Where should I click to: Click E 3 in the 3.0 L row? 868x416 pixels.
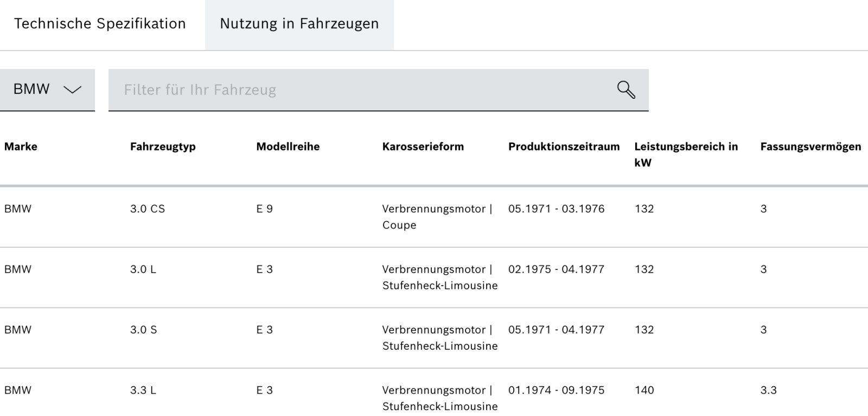pos(265,269)
